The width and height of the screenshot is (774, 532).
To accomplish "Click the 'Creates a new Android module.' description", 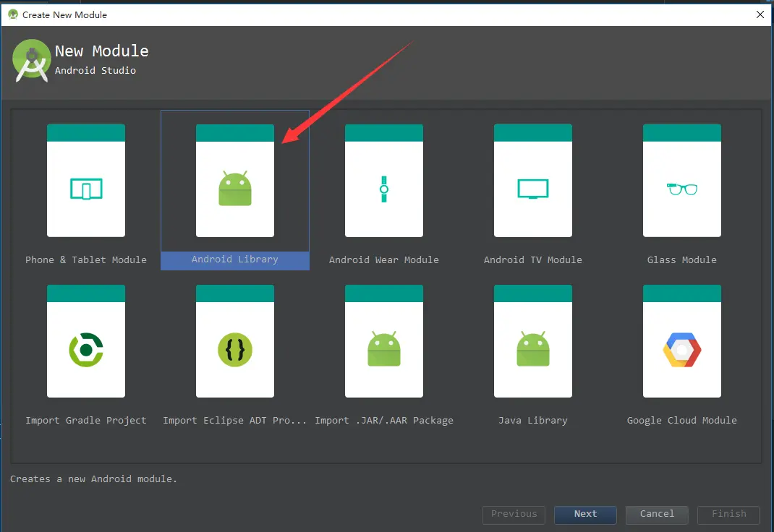I will (x=93, y=479).
